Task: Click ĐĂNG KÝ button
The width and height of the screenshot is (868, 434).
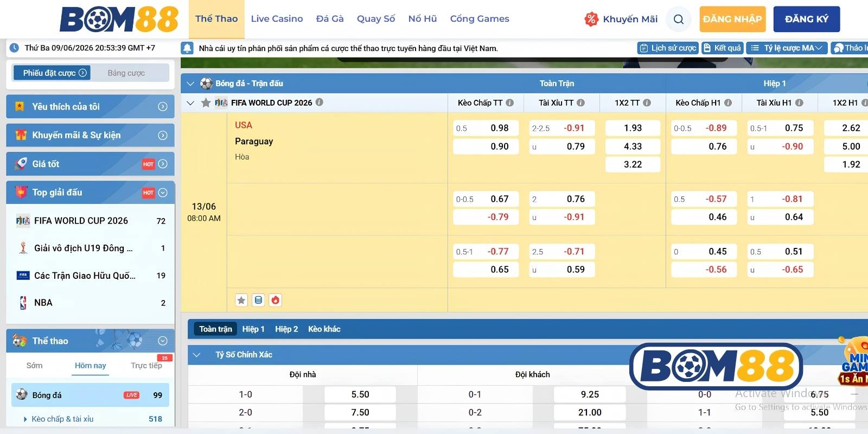Action: pyautogui.click(x=807, y=20)
